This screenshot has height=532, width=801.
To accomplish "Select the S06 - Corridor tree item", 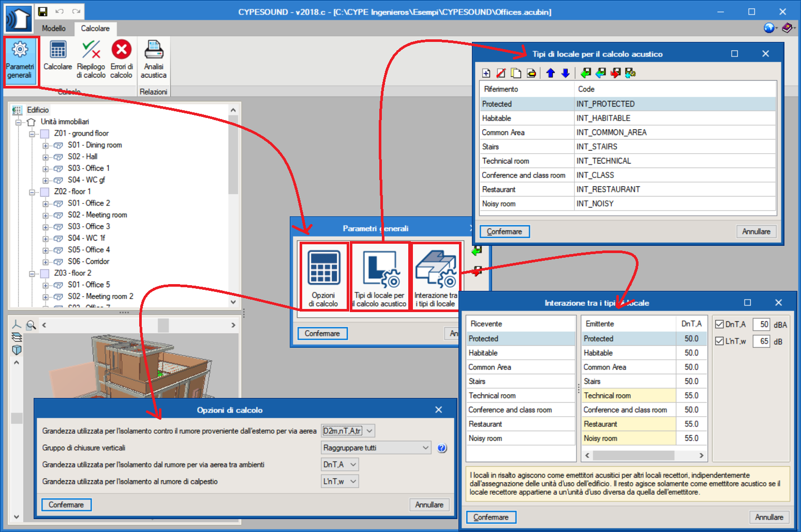I will (88, 261).
